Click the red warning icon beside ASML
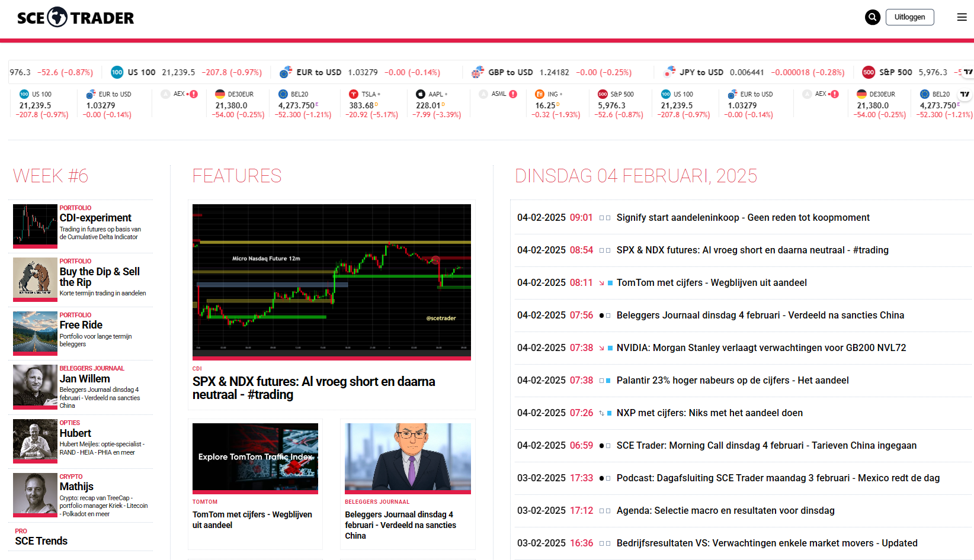The height and width of the screenshot is (560, 974). tap(513, 94)
